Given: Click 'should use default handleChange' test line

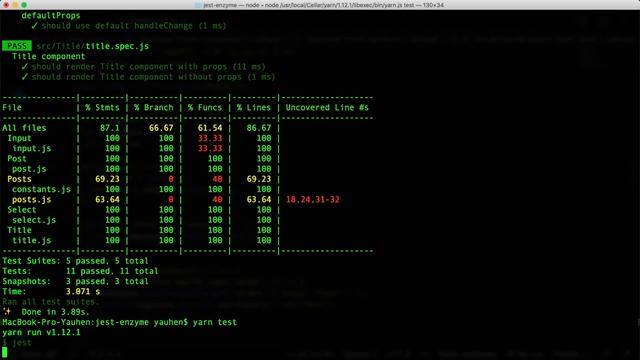Looking at the screenshot, I should point(129,26).
